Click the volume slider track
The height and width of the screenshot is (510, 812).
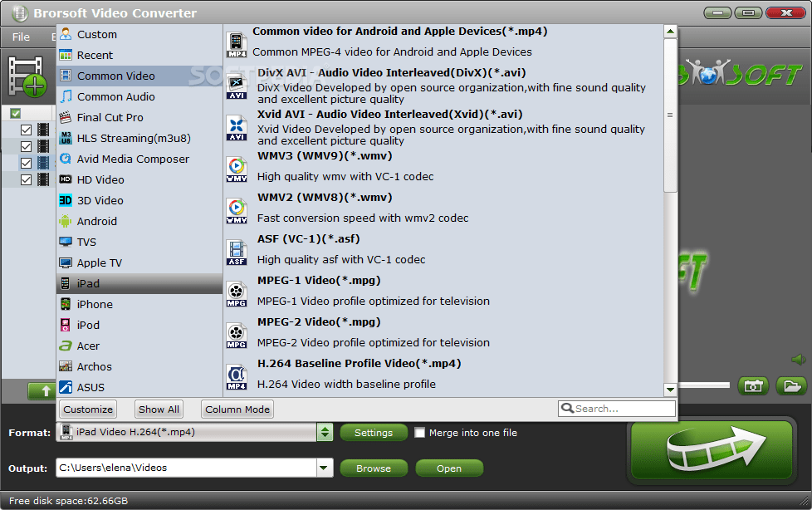pos(703,385)
